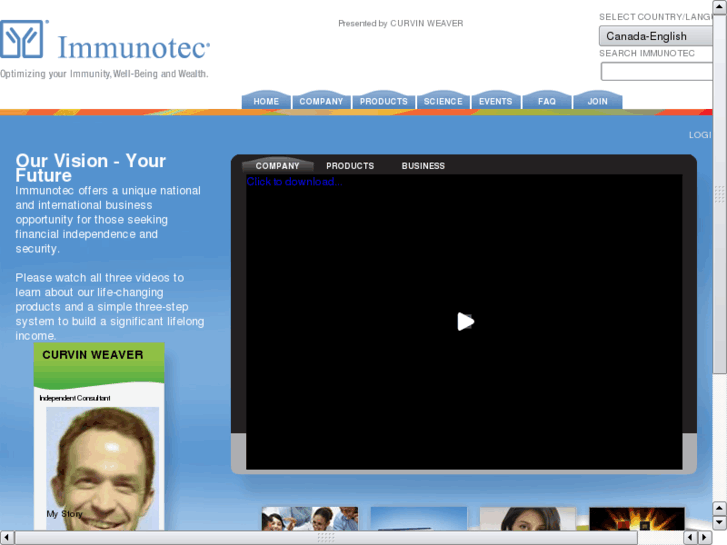
Task: Open the COMPANY tab in the navigation bar
Action: (x=321, y=101)
